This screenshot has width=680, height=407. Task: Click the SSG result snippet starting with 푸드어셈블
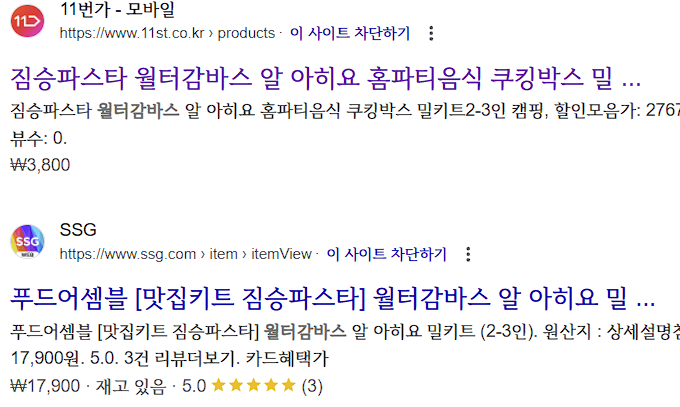340,331
